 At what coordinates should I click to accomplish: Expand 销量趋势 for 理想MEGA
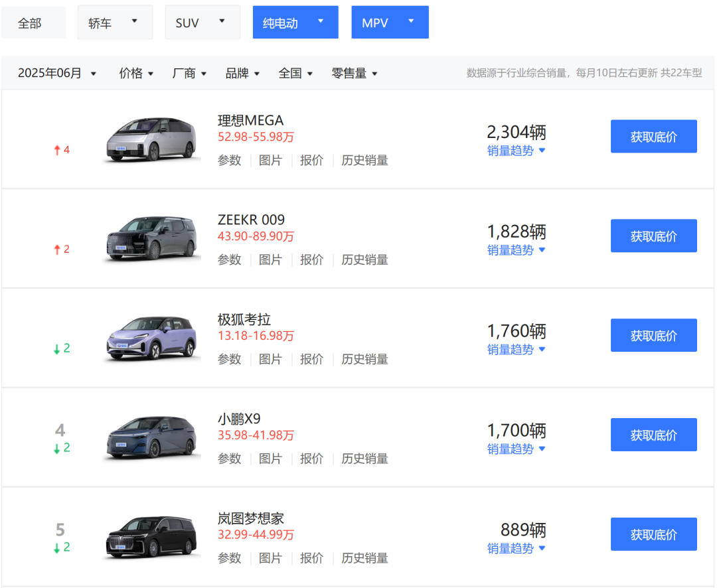pyautogui.click(x=517, y=151)
